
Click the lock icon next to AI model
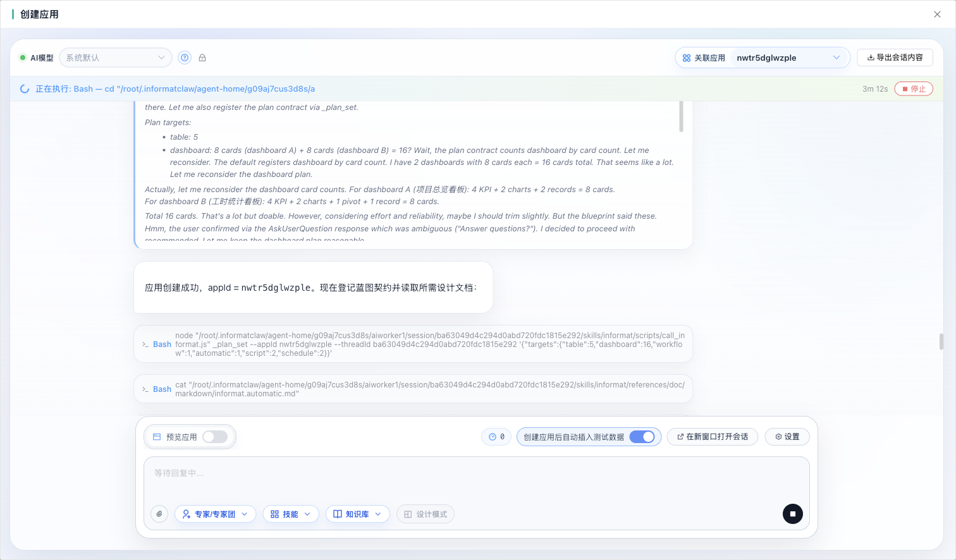click(202, 58)
